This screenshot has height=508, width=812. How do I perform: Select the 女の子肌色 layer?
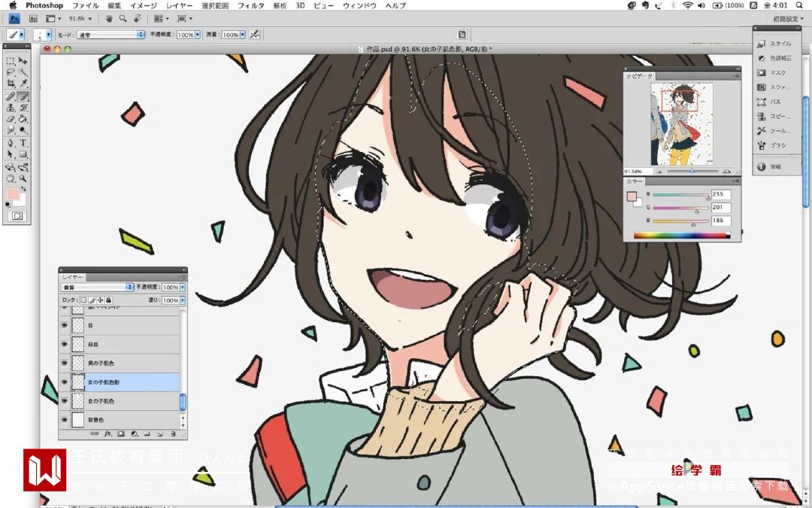(x=125, y=401)
